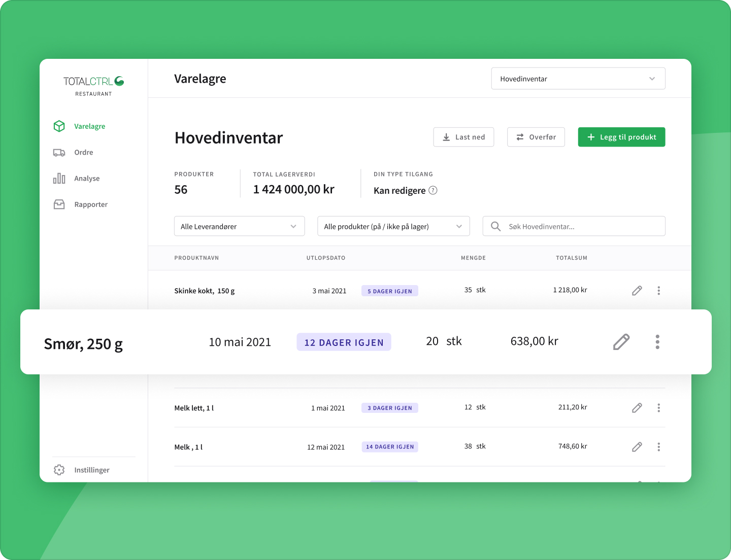Open three-dot menu for Melk lett row

pyautogui.click(x=658, y=408)
